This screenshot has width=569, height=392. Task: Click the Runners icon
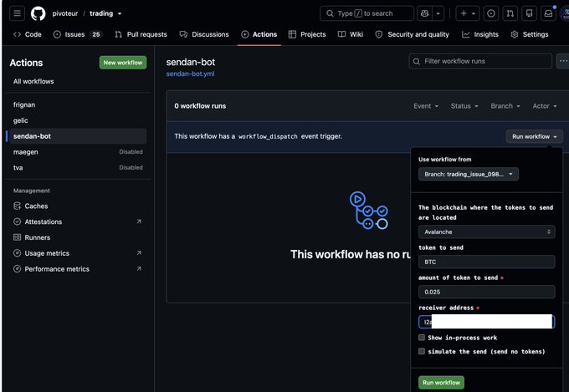pyautogui.click(x=17, y=237)
